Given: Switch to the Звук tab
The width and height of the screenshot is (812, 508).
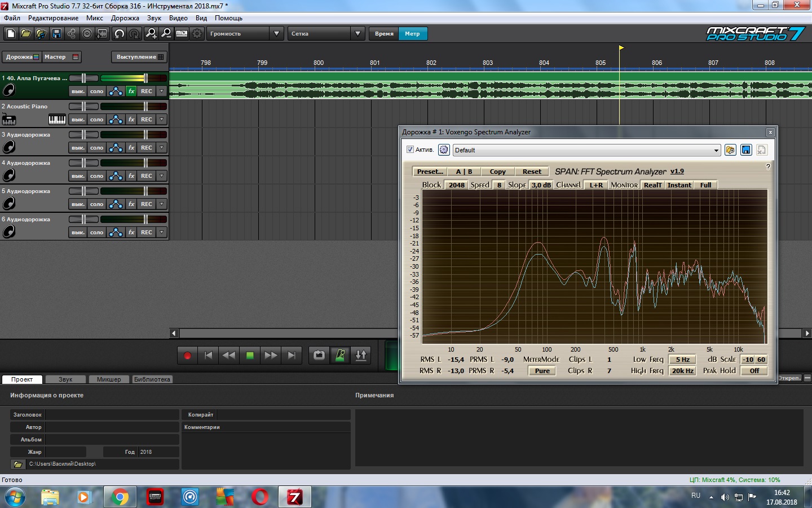Looking at the screenshot, I should tap(65, 379).
